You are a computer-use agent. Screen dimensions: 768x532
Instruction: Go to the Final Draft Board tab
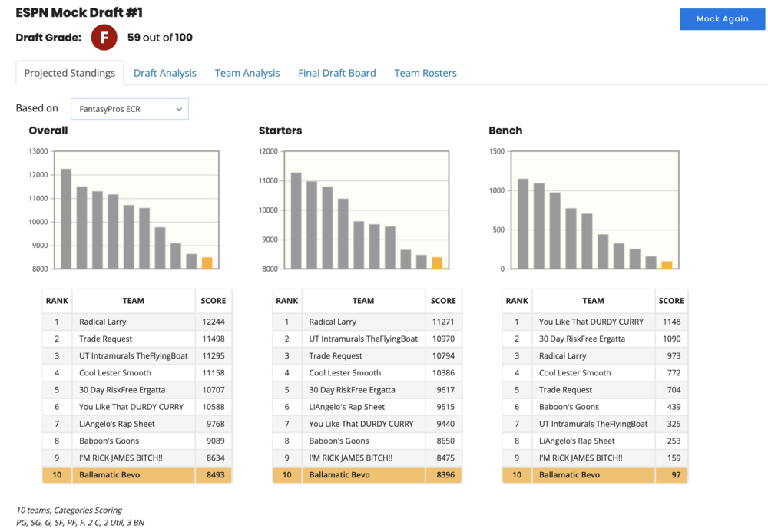point(337,73)
